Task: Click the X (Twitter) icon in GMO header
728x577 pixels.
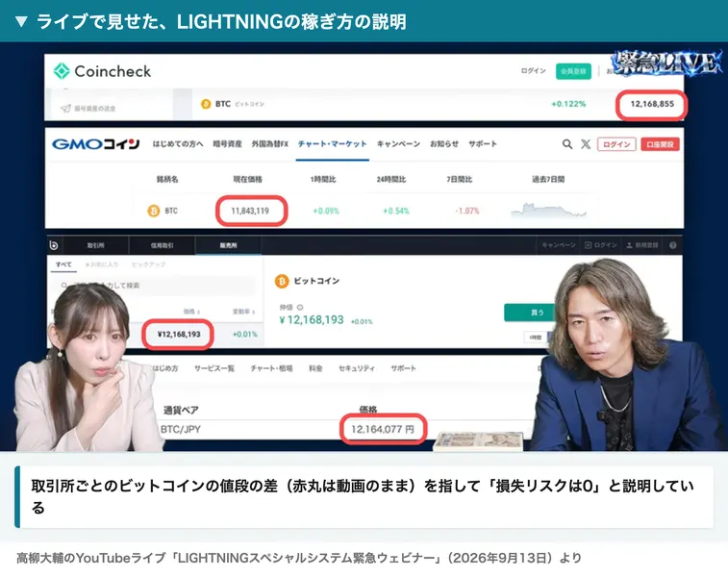Action: pos(586,144)
